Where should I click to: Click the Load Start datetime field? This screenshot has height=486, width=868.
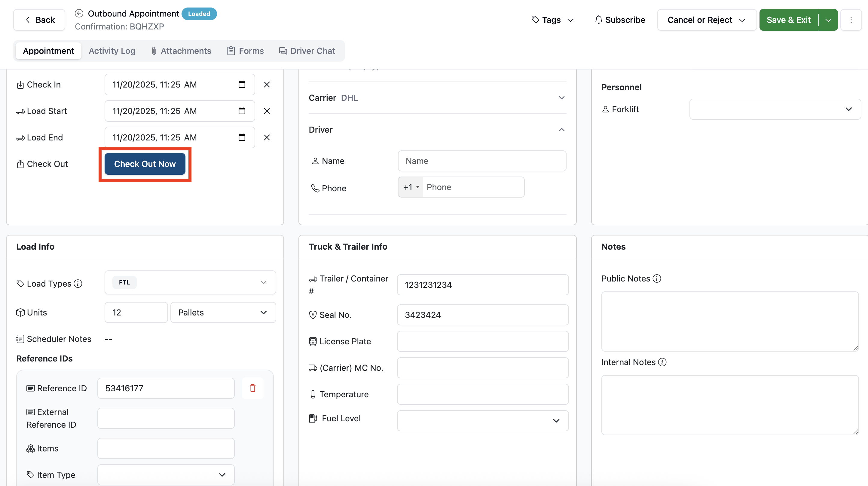tap(180, 111)
